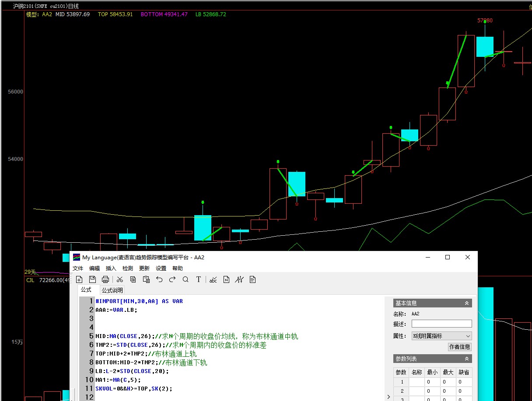Open the 检测 menu
This screenshot has width=532, height=401.
coord(128,268)
